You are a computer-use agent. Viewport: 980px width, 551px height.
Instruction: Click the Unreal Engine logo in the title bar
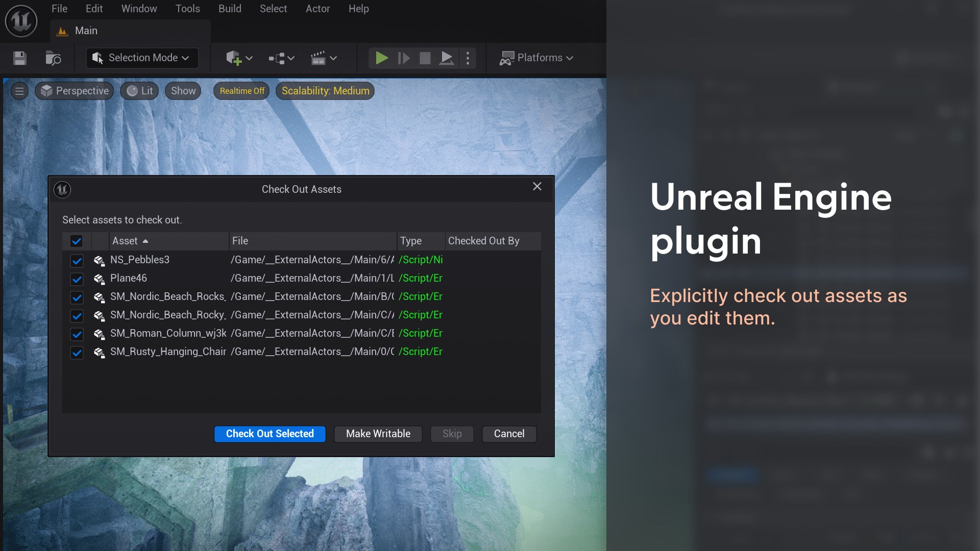coord(21,21)
